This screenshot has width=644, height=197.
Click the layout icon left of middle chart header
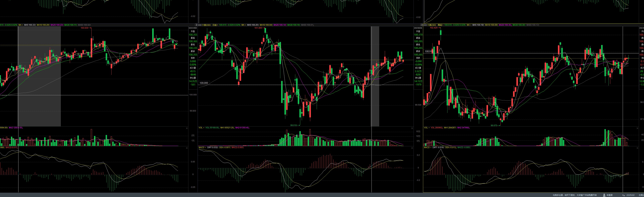[x=196, y=25]
